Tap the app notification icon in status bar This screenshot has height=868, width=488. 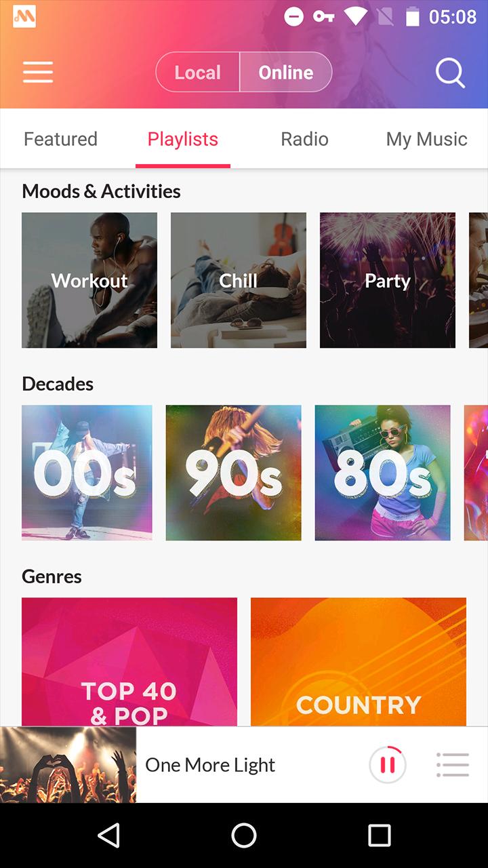(24, 17)
